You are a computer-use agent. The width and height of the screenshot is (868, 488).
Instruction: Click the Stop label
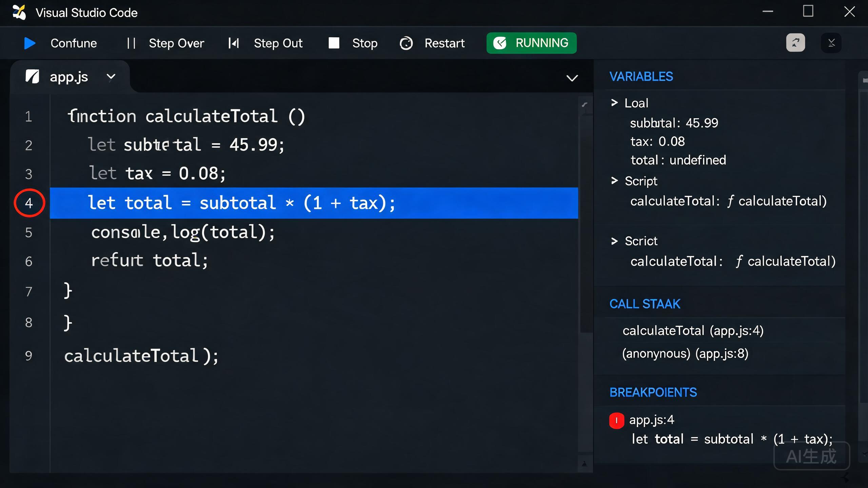pyautogui.click(x=364, y=43)
